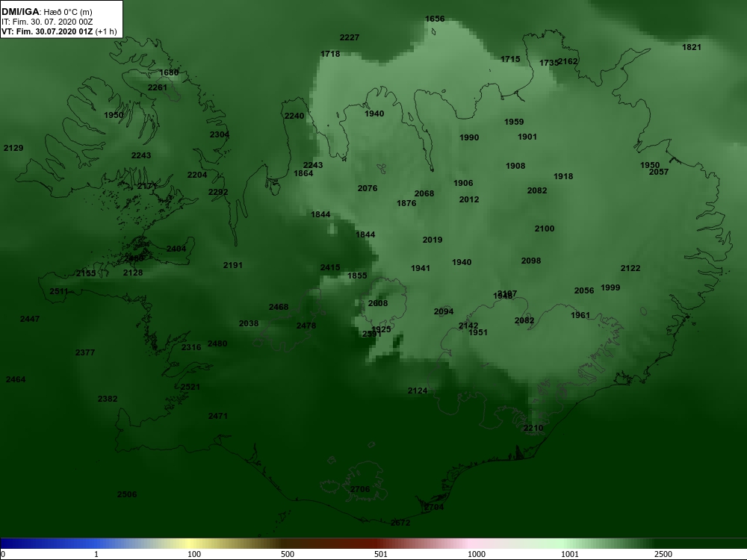Click the 1715 map value
Image resolution: width=747 pixels, height=560 pixels.
click(510, 60)
